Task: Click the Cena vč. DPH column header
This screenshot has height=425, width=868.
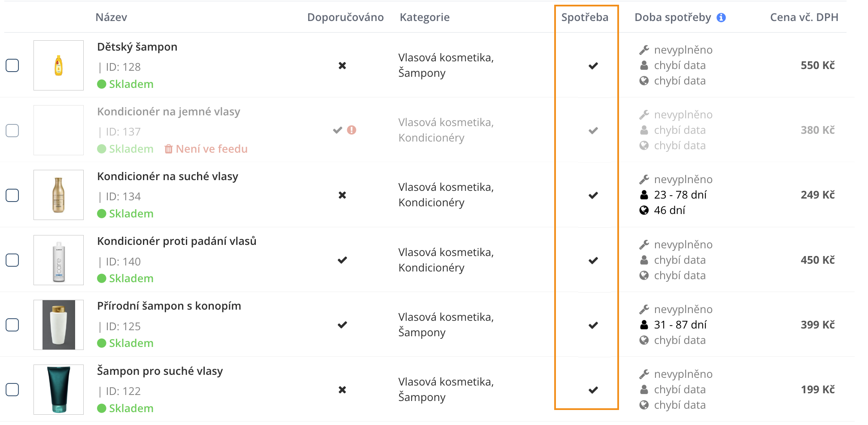Action: coord(804,18)
